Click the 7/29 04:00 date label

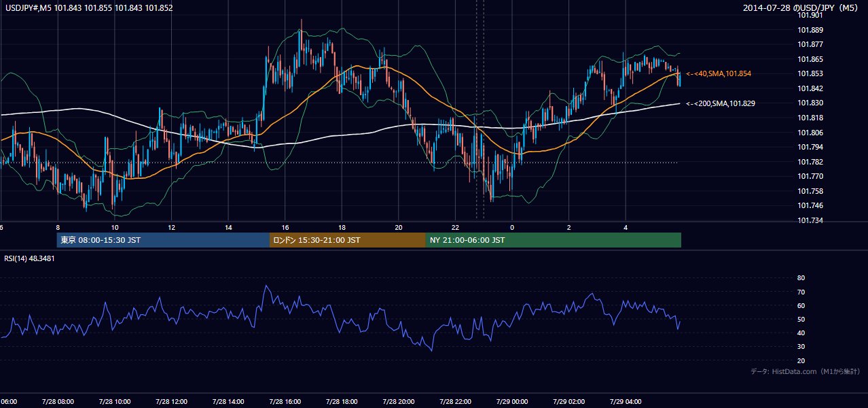(x=626, y=402)
